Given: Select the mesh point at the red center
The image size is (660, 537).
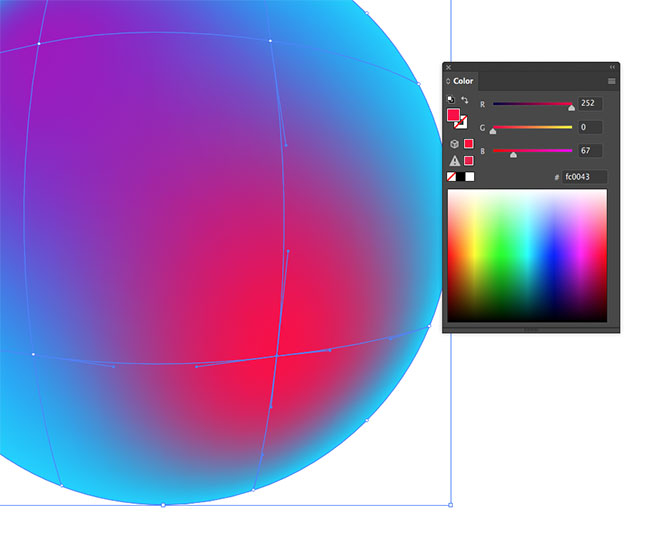Looking at the screenshot, I should click(277, 356).
